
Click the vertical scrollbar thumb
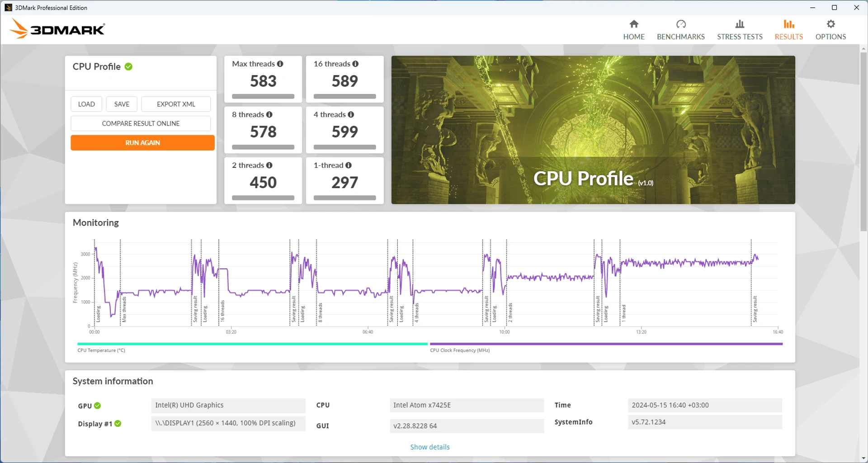click(x=863, y=141)
